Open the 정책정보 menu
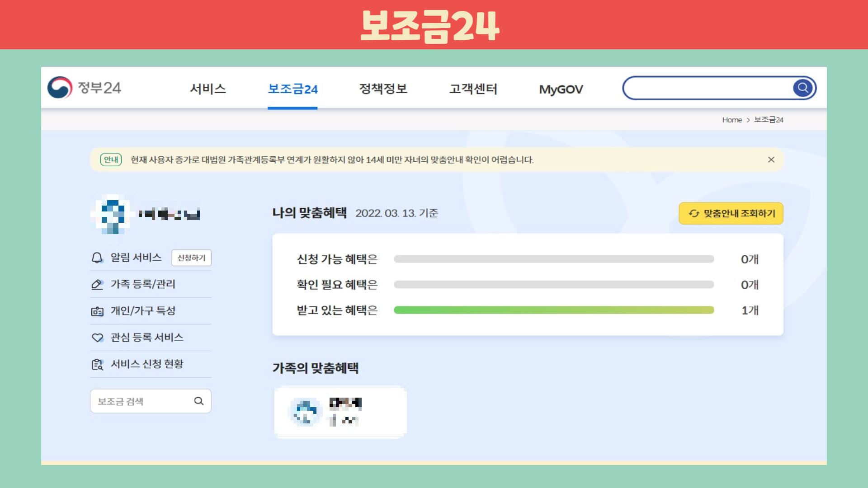The width and height of the screenshot is (868, 488). [x=383, y=89]
